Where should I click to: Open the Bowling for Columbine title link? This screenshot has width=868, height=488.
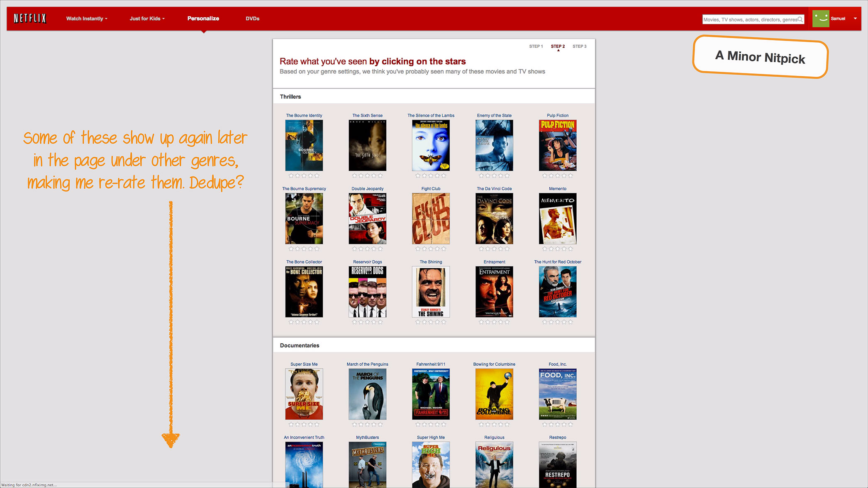point(494,364)
